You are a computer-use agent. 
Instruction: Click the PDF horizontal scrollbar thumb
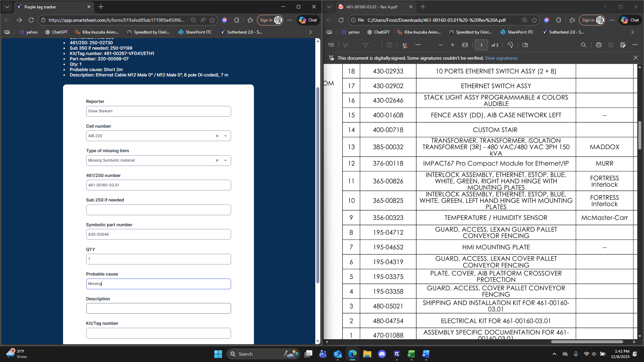click(x=587, y=342)
